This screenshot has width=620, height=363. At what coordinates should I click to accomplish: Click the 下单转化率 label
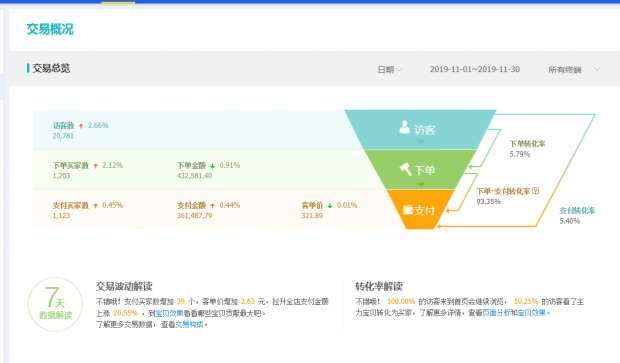tap(527, 144)
